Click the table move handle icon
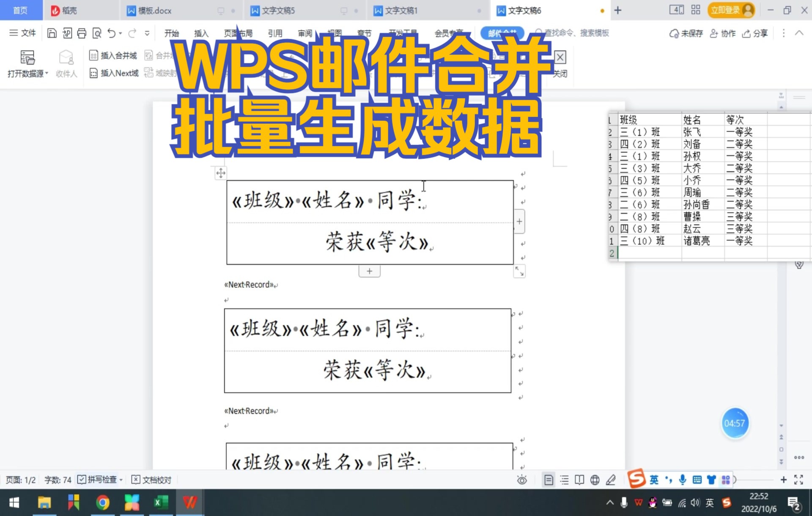812x516 pixels. click(220, 173)
